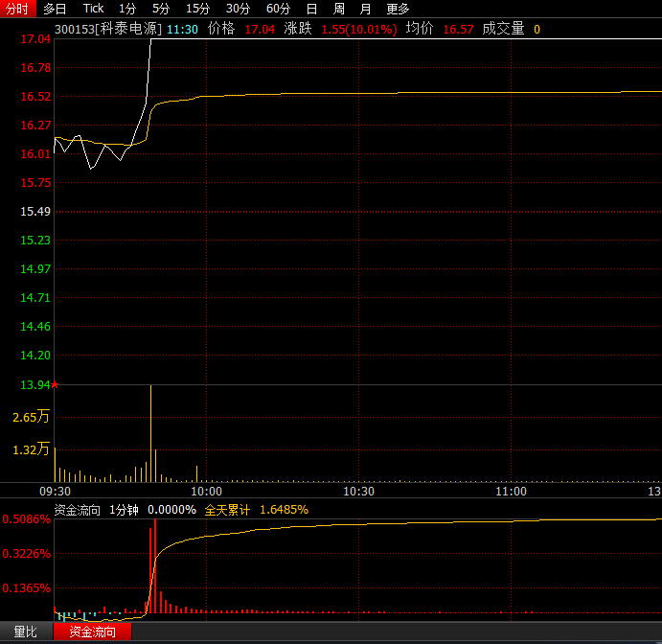This screenshot has height=644, width=662.
Task: Click the 0.5086% fund flow axis label
Action: pyautogui.click(x=27, y=519)
